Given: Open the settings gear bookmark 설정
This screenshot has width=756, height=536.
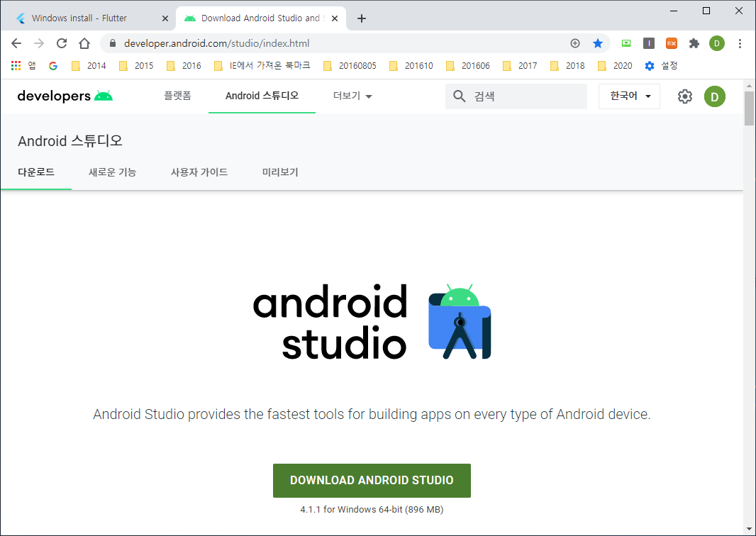Looking at the screenshot, I should (x=661, y=65).
